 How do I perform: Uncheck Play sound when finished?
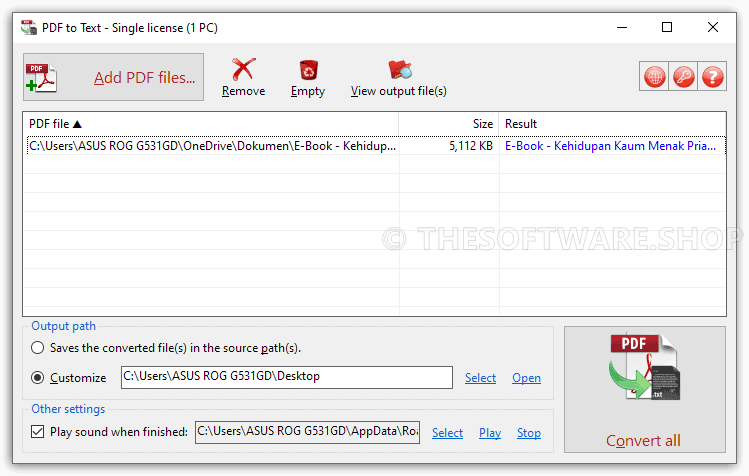tap(38, 432)
